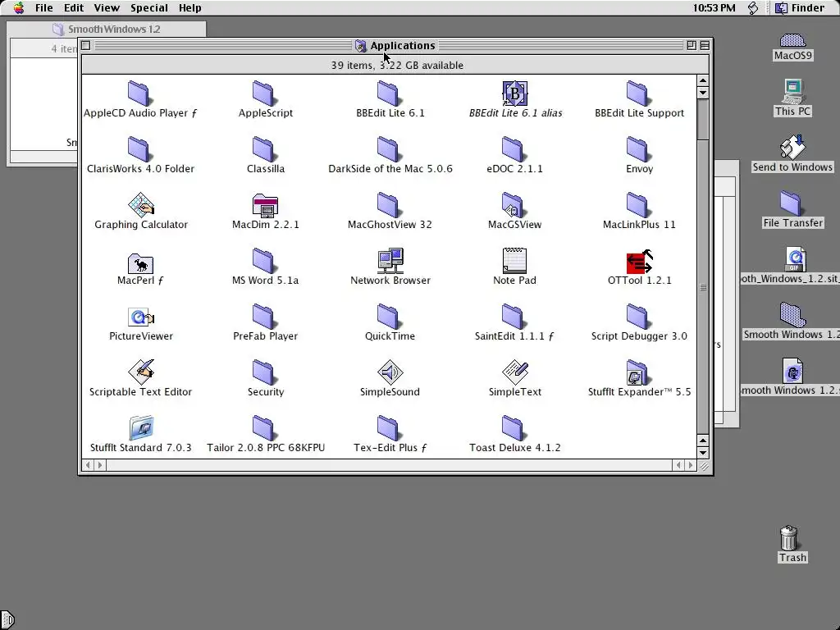Click the horizontal scrollbar left arrow at left end
840x630 pixels.
[89, 465]
